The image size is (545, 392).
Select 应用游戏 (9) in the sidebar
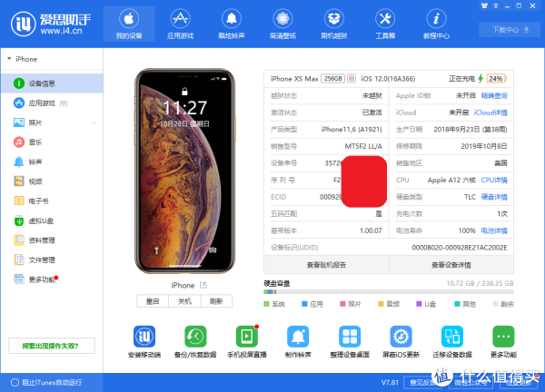pos(52,103)
